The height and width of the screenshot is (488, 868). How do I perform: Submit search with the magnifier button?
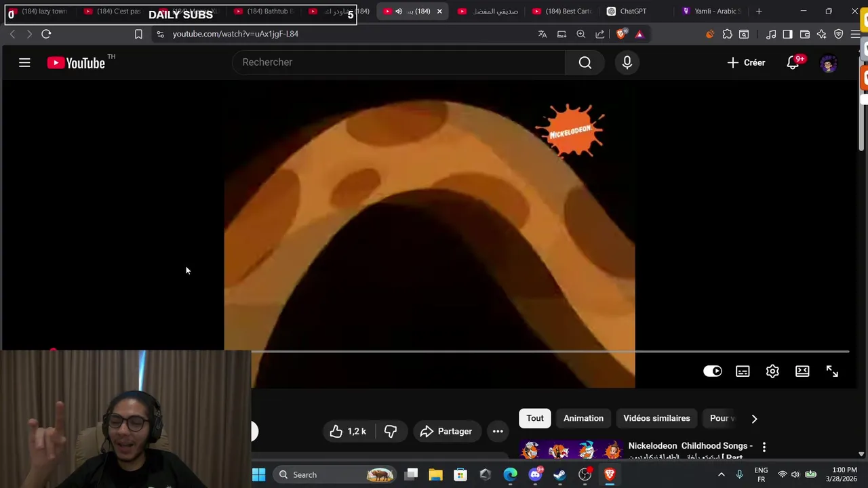tap(585, 62)
